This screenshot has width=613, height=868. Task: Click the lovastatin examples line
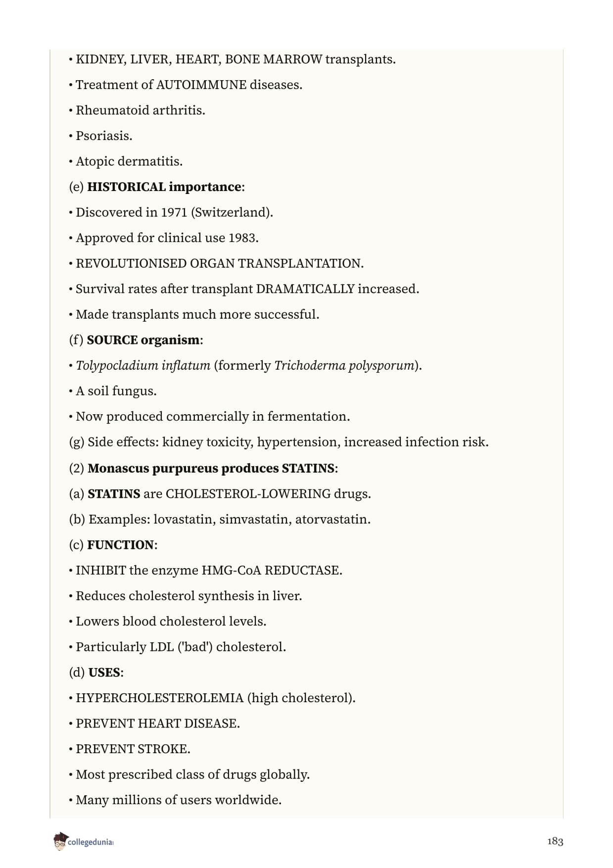click(x=220, y=520)
